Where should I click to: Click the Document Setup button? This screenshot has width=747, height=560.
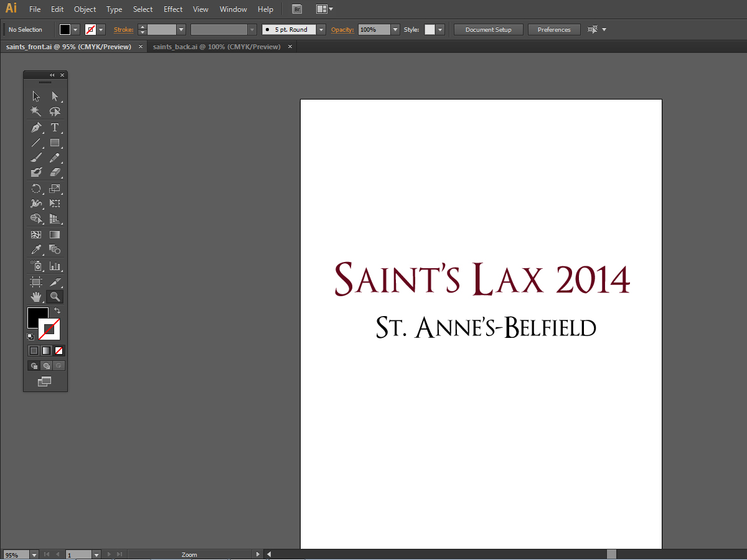point(488,30)
